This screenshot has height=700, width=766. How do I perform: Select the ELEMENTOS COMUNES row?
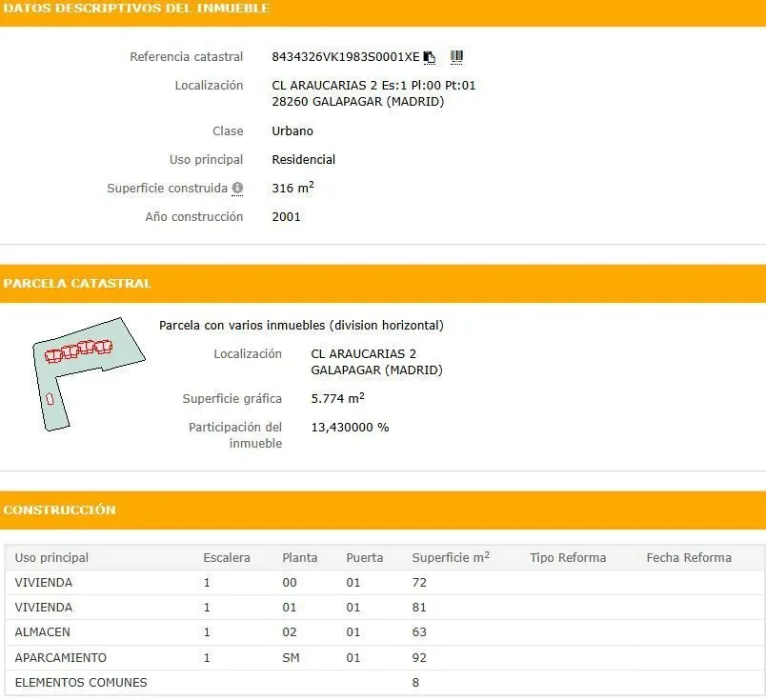(x=383, y=683)
